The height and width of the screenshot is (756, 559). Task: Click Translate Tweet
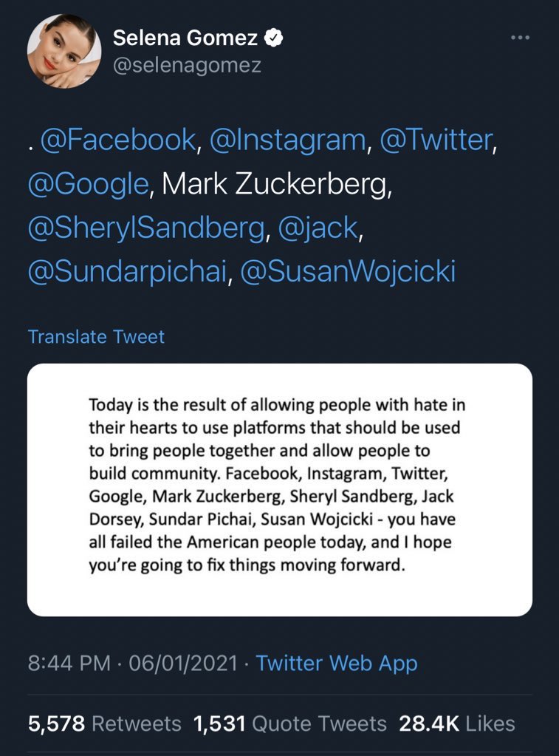[96, 336]
